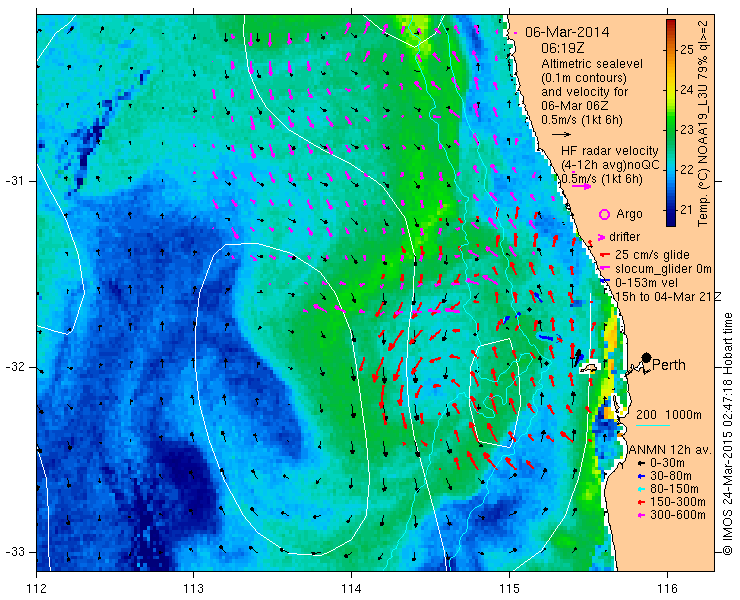Click the white Rottnest Island shape near Perth
Viewport: 740px width, 600px height.
588,368
